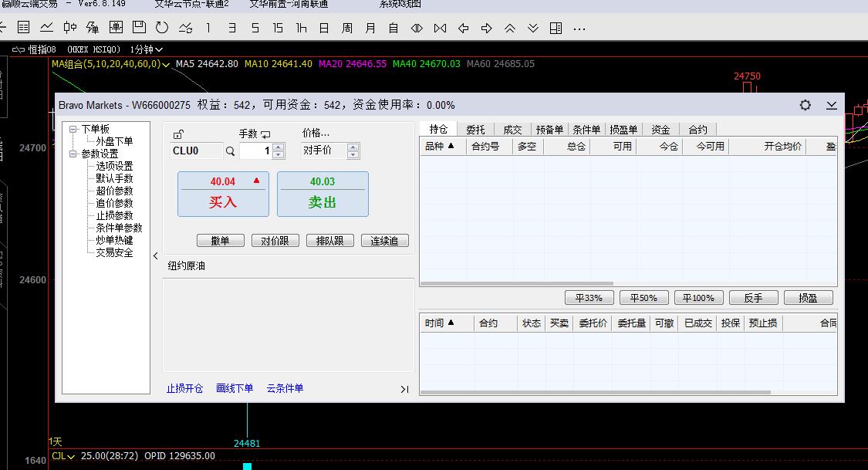Open trading panel settings gear icon
Viewport: 868px width, 470px height.
coord(806,105)
